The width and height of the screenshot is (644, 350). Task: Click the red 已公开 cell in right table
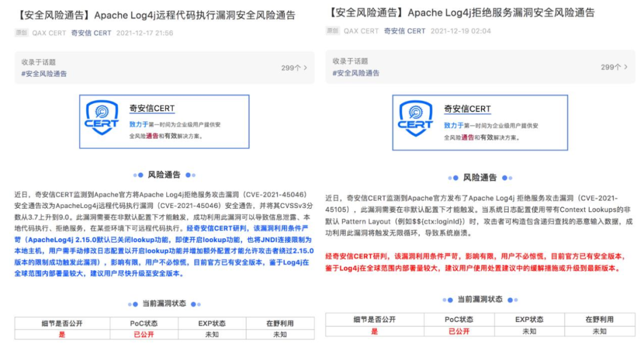pos(459,331)
